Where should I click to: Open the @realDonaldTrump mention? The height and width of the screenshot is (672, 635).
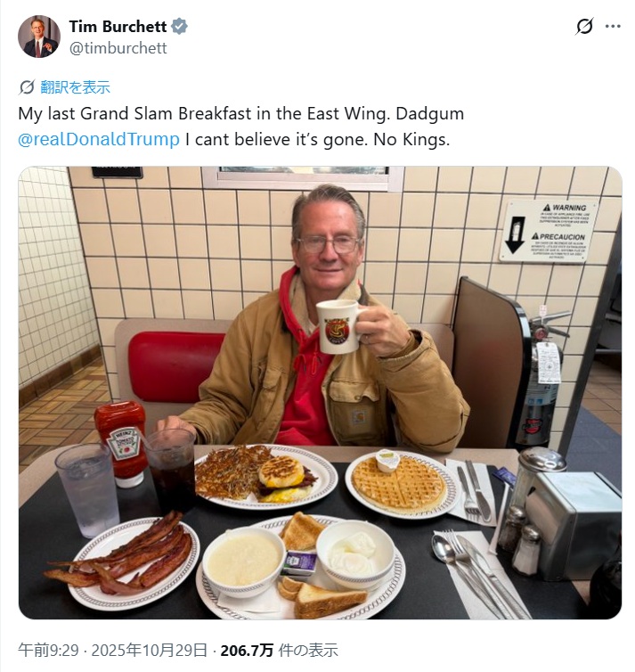click(99, 140)
